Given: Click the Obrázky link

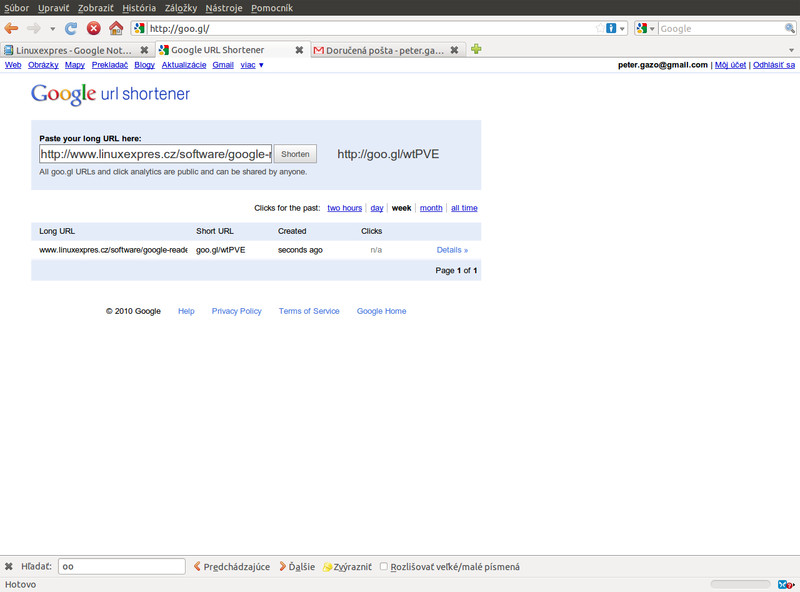Looking at the screenshot, I should [x=43, y=65].
